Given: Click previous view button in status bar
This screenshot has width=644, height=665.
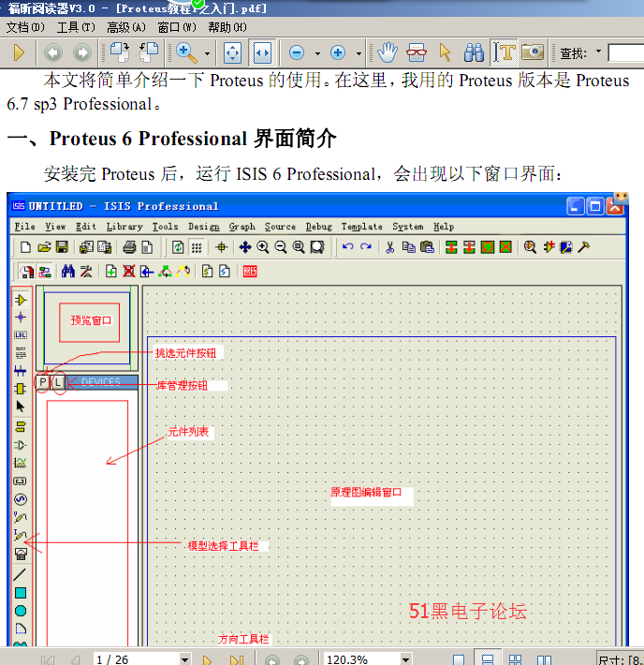Looking at the screenshot, I should [272, 660].
